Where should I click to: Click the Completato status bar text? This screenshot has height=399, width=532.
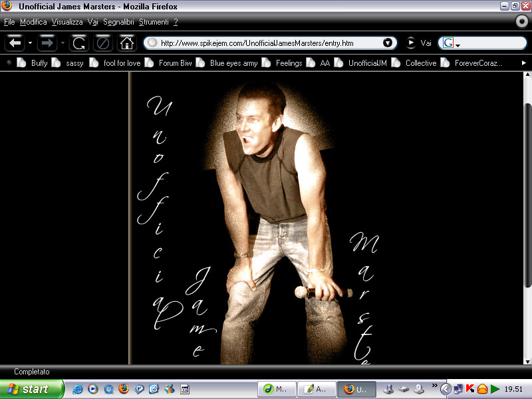(31, 372)
